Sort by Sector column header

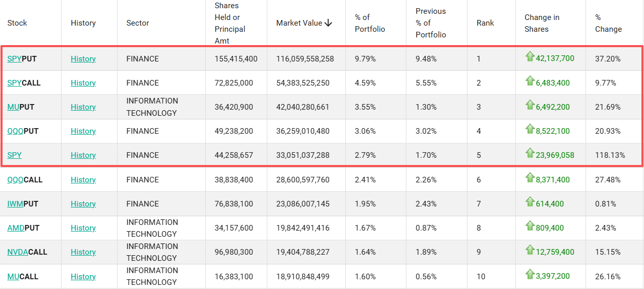pos(138,23)
